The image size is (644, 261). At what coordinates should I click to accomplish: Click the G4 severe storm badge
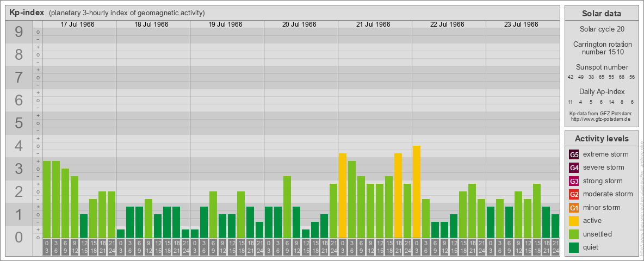coord(574,167)
